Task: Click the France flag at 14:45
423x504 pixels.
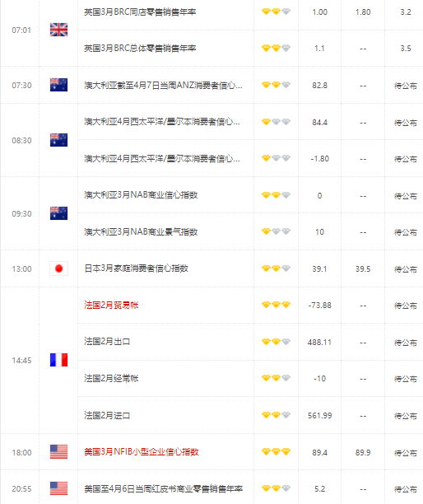Action: 58,360
